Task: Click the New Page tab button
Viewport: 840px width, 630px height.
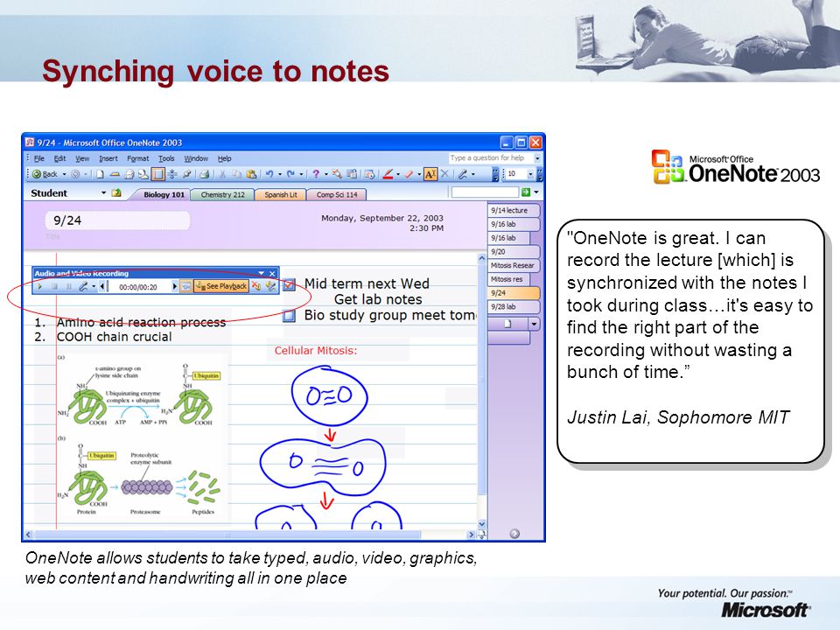Action: [x=507, y=324]
